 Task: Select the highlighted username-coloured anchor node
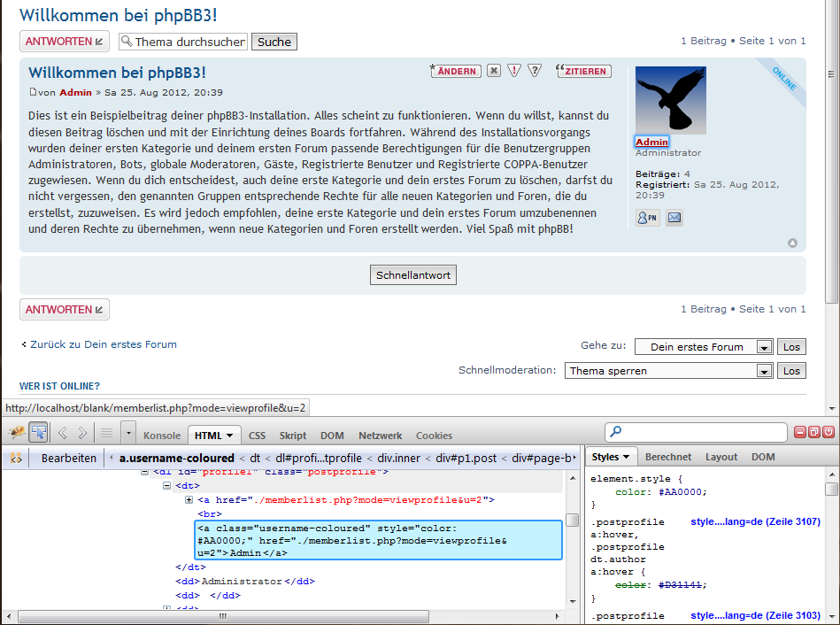coord(379,540)
